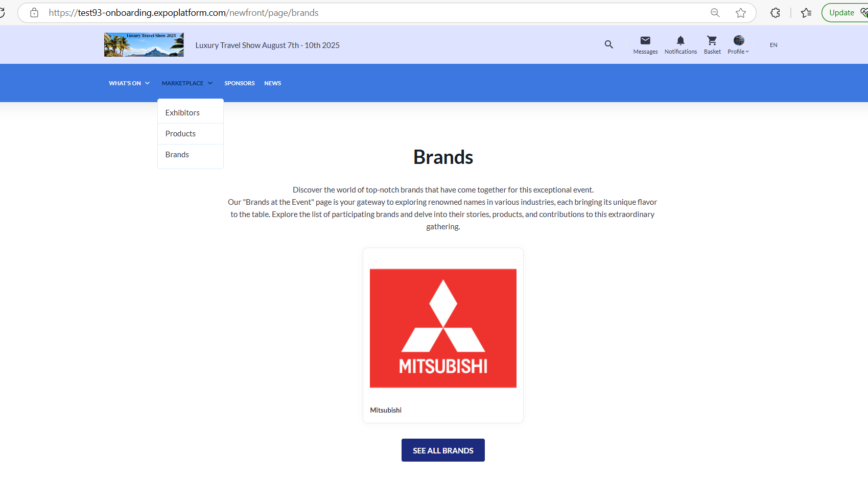Click the Profile avatar icon
The height and width of the screenshot is (480, 868).
point(738,41)
